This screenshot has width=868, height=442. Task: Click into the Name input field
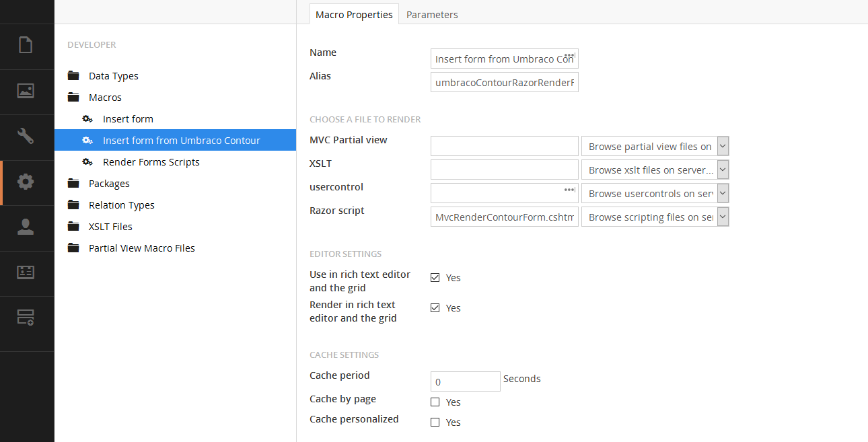(x=505, y=59)
